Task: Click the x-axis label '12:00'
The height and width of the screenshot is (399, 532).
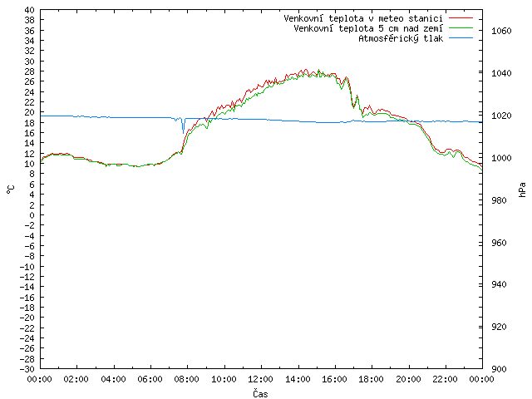Action: click(260, 379)
